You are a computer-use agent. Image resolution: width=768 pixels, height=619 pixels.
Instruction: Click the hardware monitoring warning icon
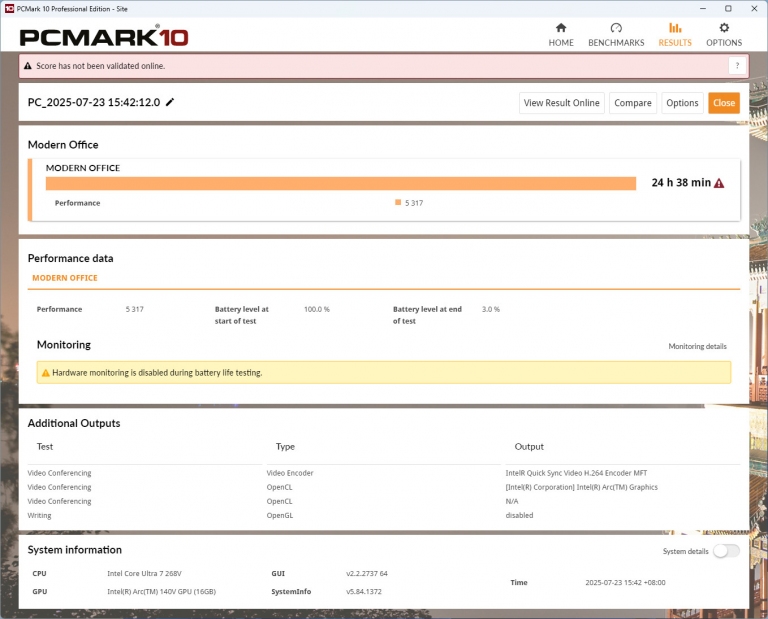coord(46,373)
